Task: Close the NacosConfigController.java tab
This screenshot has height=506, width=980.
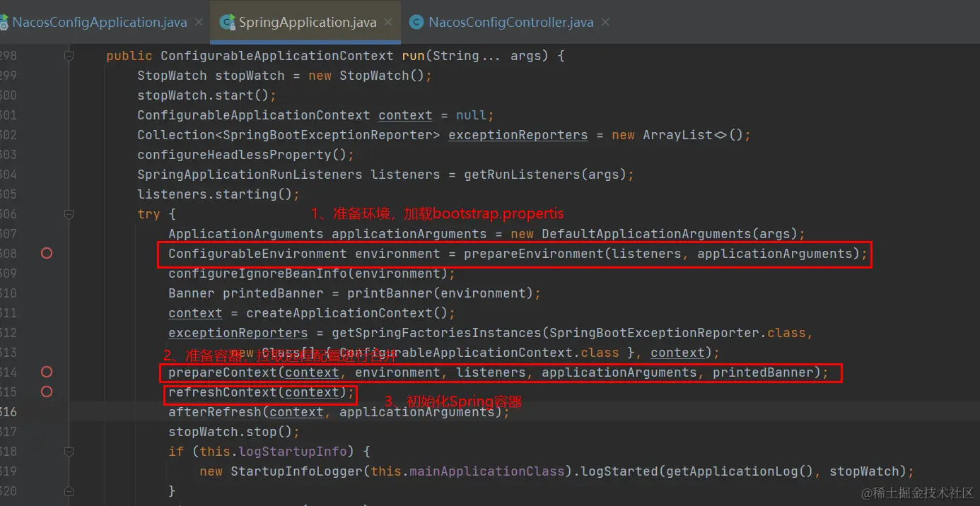Action: (x=605, y=22)
